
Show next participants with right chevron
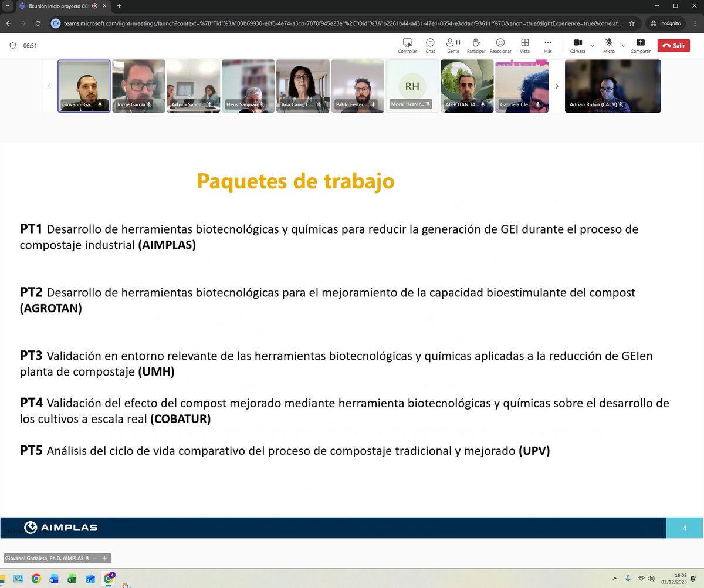(557, 86)
